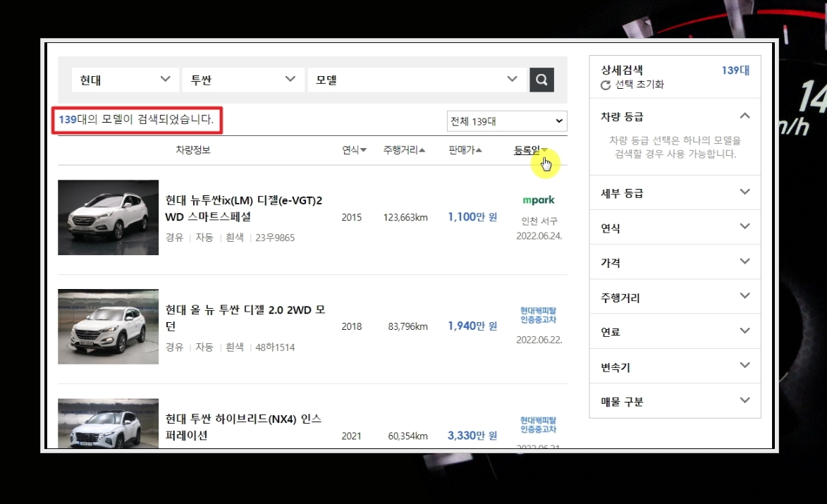Expand the 연식 filter in sidebar

[x=675, y=228]
